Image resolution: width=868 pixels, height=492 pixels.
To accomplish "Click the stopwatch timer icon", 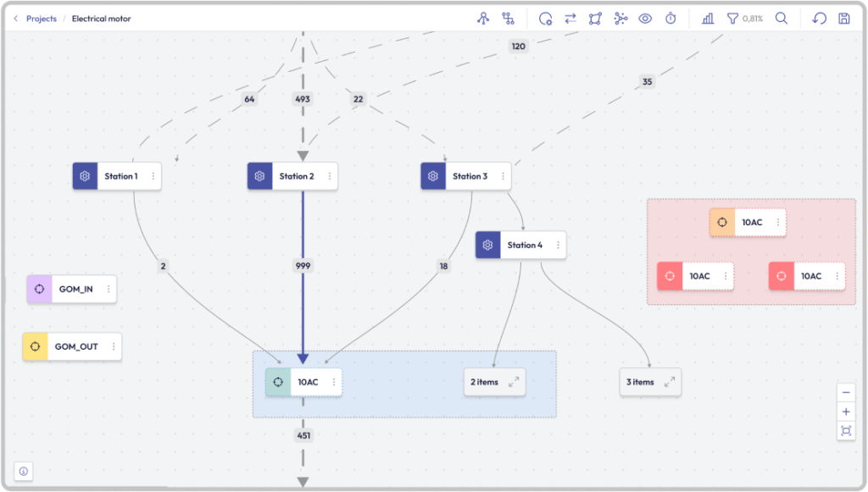I will [670, 19].
